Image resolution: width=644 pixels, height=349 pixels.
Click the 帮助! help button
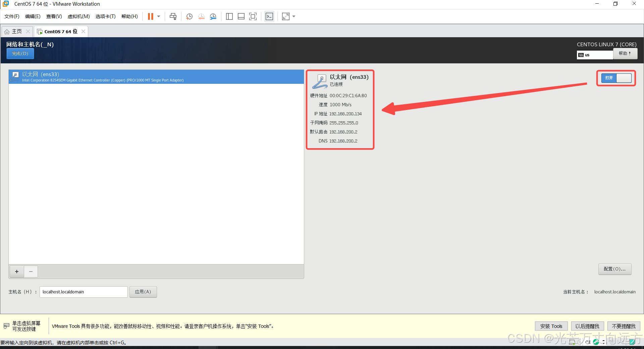(625, 54)
